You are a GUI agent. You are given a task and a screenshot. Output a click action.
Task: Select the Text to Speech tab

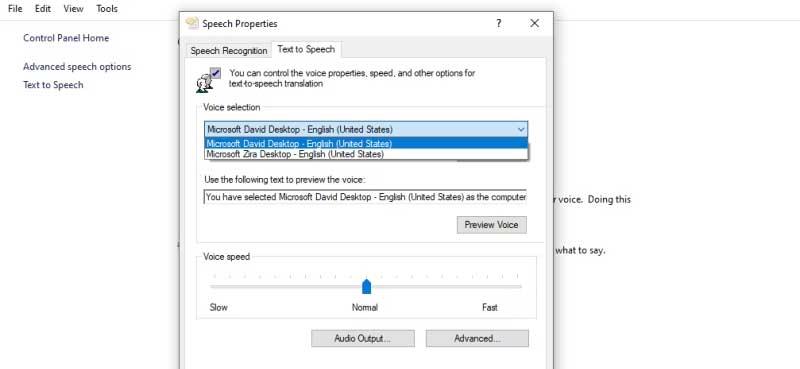click(306, 50)
